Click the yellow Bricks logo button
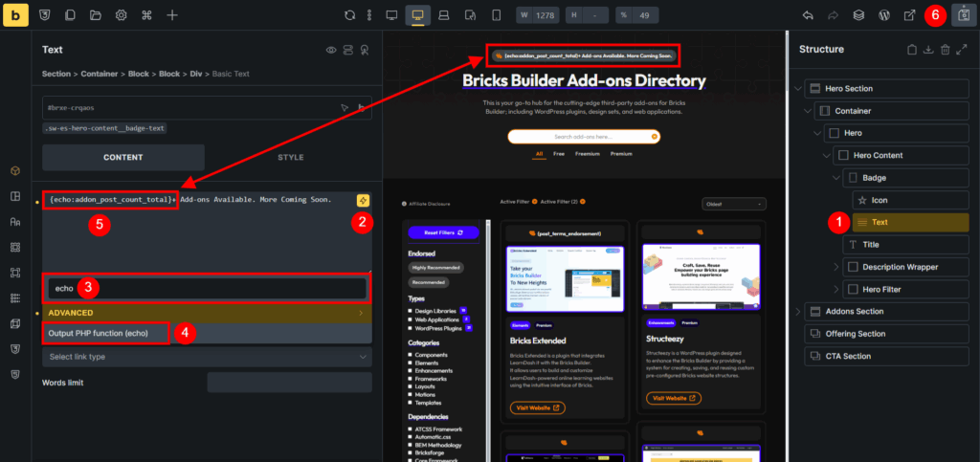The image size is (980, 462). (x=15, y=15)
